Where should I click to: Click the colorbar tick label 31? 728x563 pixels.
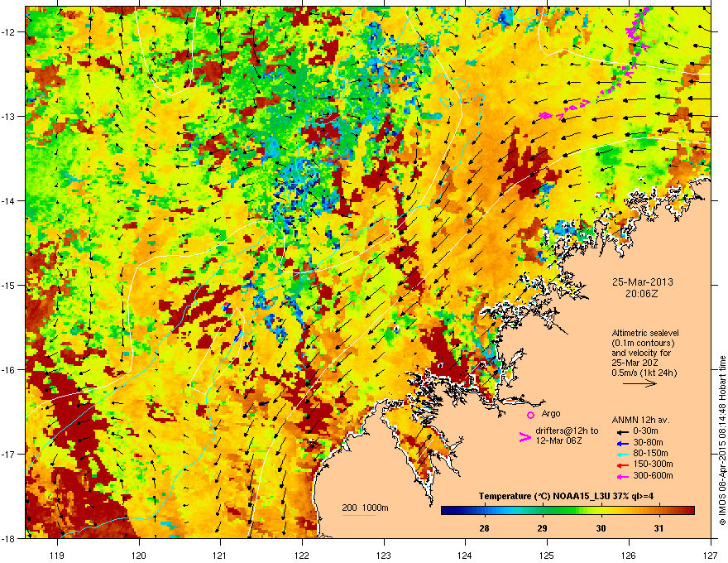click(x=659, y=528)
